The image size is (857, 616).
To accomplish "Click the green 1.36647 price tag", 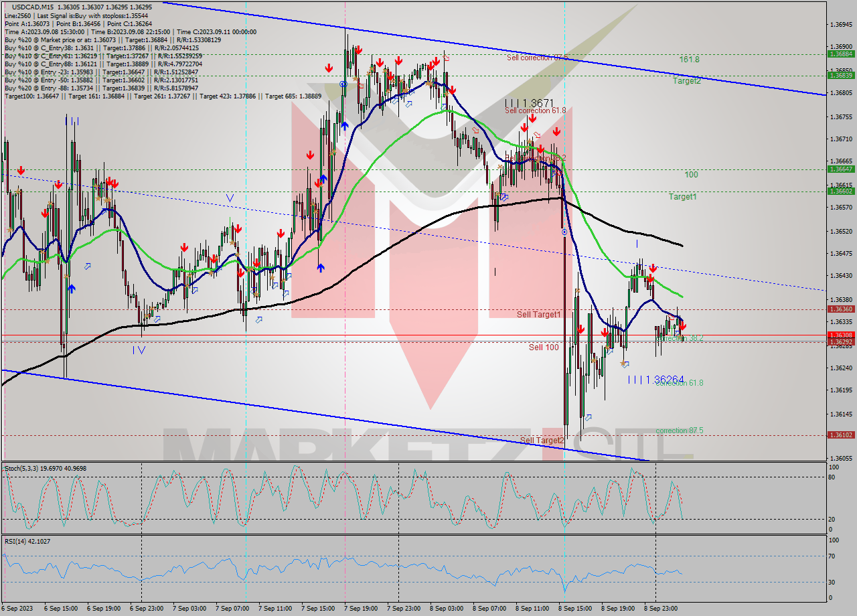I will (x=840, y=169).
